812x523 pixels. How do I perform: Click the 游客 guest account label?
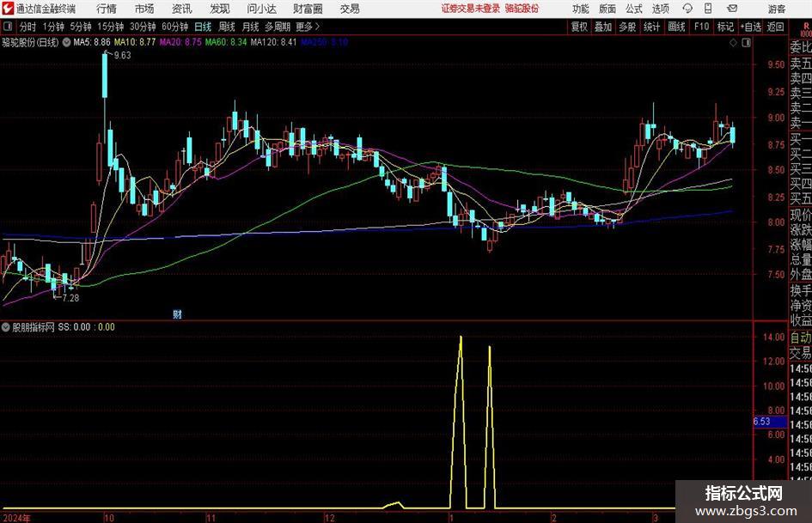click(777, 9)
